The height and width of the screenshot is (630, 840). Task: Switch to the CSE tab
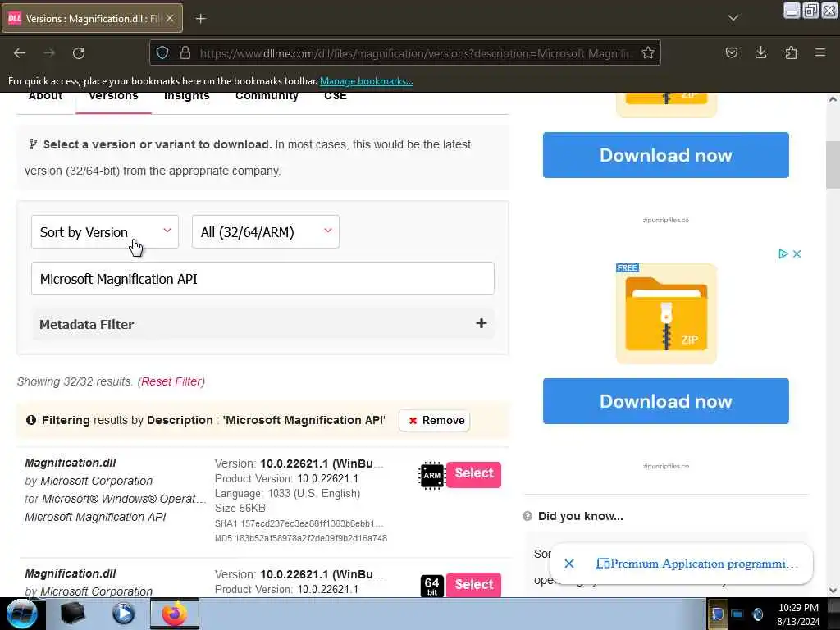click(x=336, y=97)
